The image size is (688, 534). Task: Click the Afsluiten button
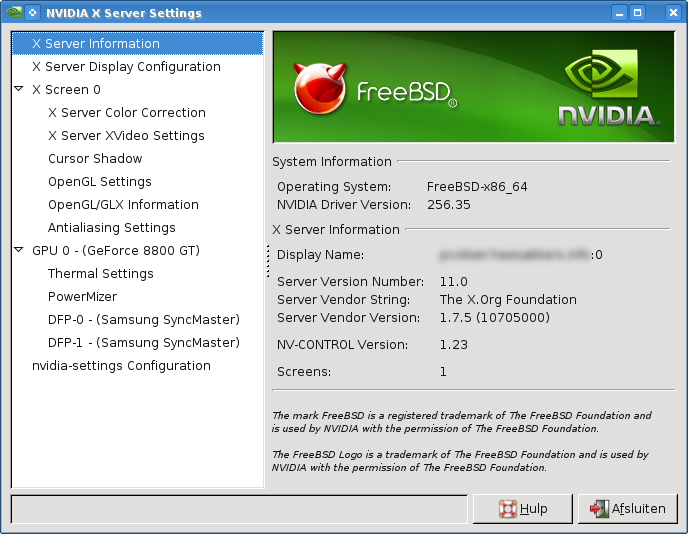pos(628,509)
